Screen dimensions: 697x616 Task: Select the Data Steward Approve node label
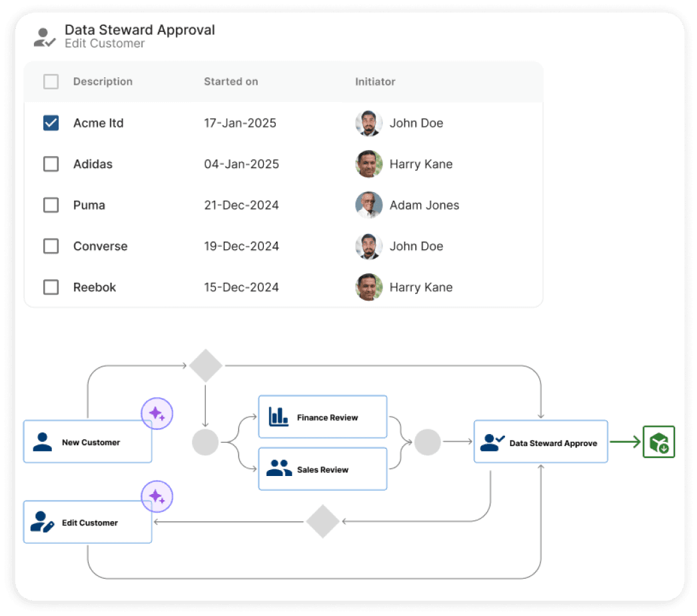tap(554, 443)
